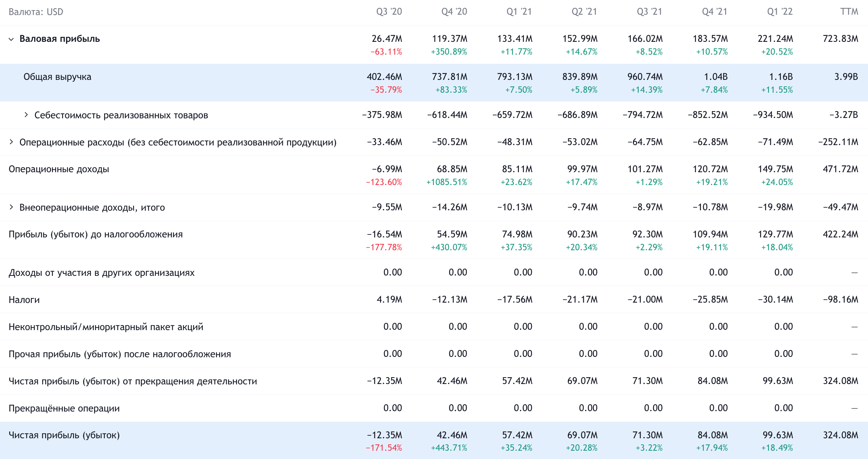Click non-operating TTM value −49.47M
Screen dimensions: 868x459
coord(840,207)
